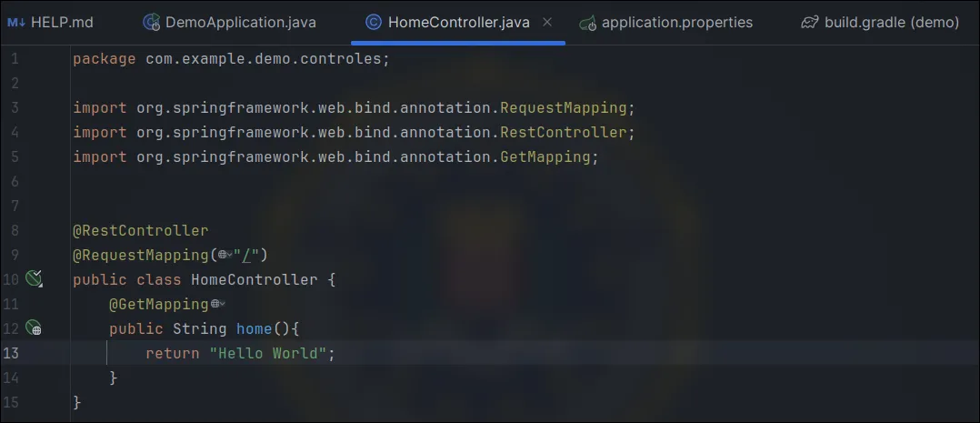
Task: Click the Gradle elephant icon on build.gradle tab
Action: tap(809, 22)
